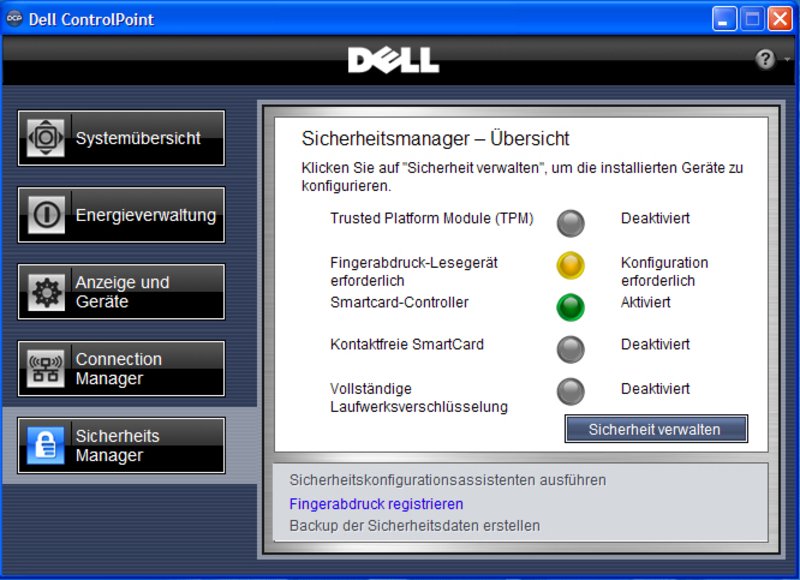
Task: Click Backup der Sicherheitsdaten erstellen
Action: (414, 525)
